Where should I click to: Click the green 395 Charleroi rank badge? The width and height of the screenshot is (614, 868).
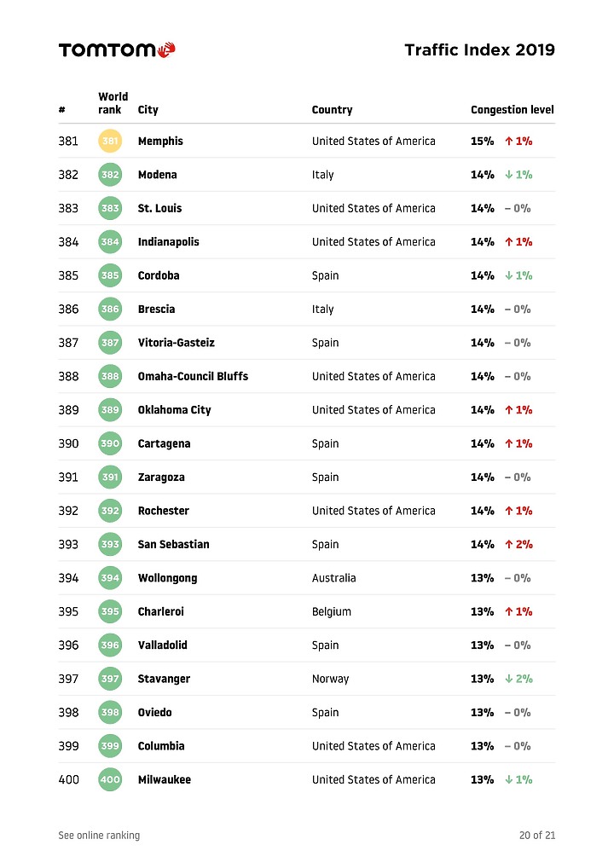click(x=110, y=611)
